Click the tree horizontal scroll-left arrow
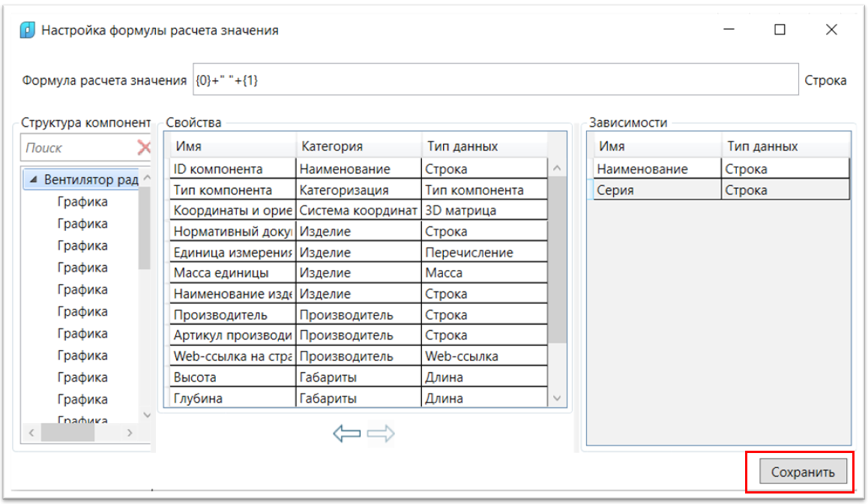This screenshot has width=868, height=504. (31, 433)
